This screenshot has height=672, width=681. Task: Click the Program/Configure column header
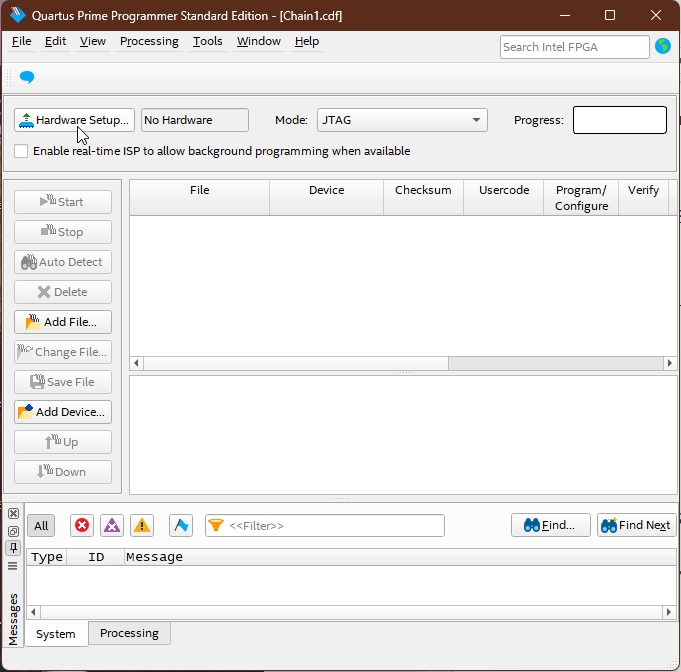[581, 198]
